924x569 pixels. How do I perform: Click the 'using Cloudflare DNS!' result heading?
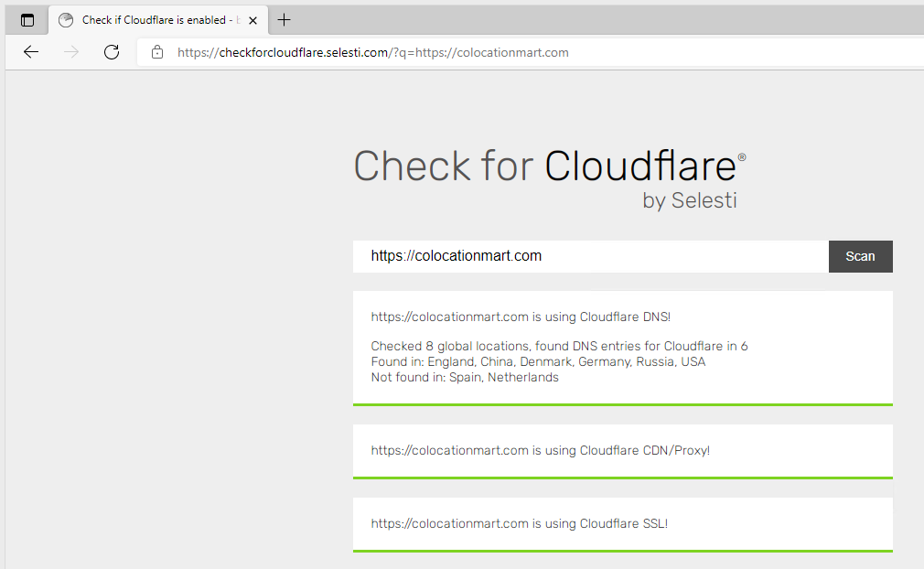click(x=521, y=317)
